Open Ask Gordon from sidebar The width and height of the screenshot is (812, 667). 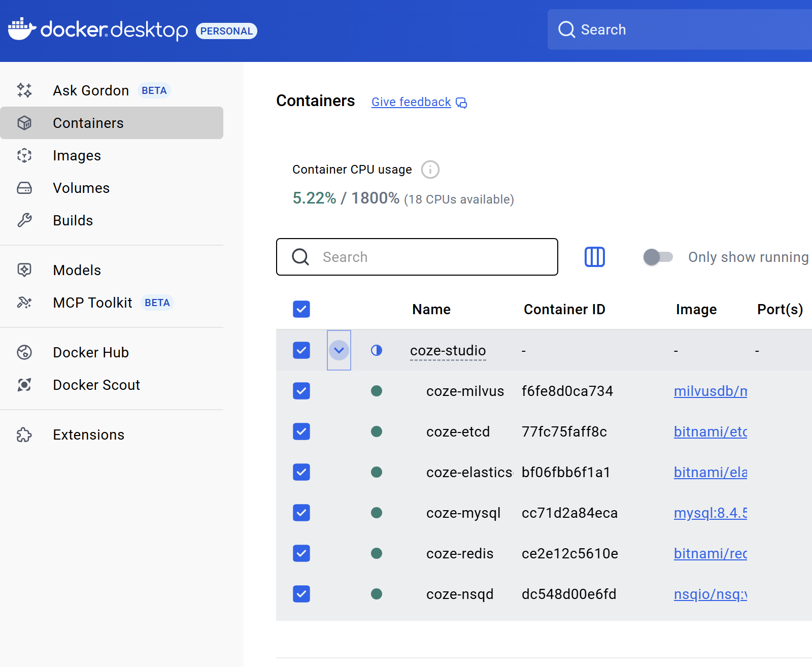click(x=112, y=90)
